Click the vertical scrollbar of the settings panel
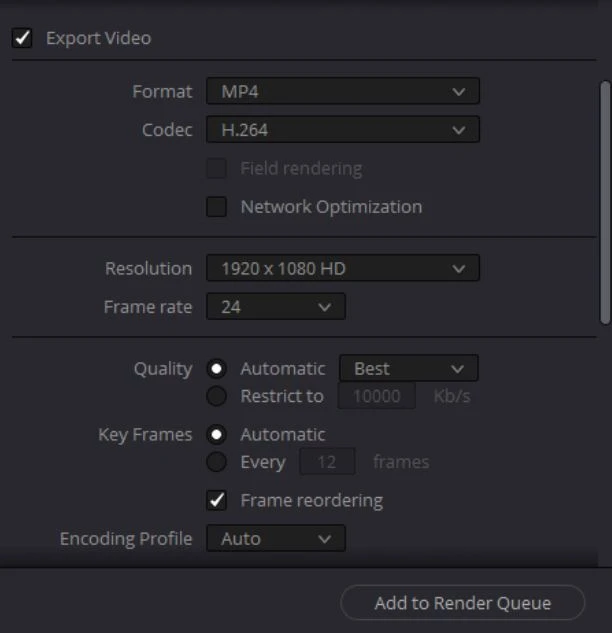Viewport: 612px width, 633px height. point(604,200)
